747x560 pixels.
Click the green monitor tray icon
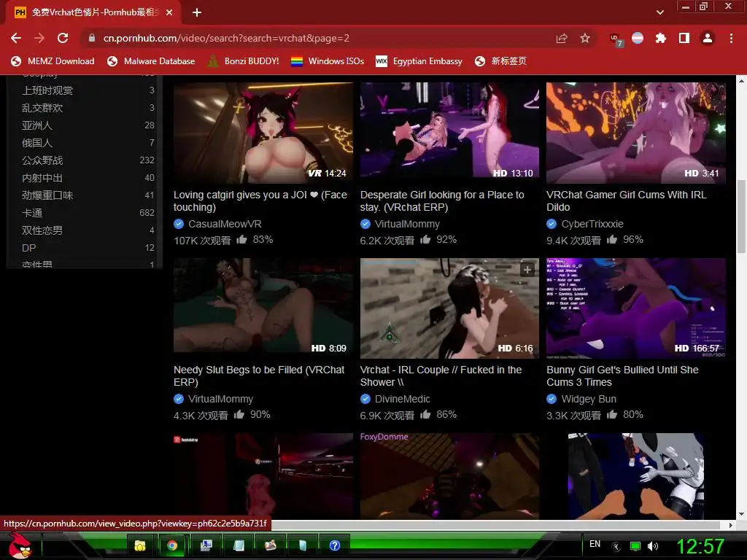(635, 546)
